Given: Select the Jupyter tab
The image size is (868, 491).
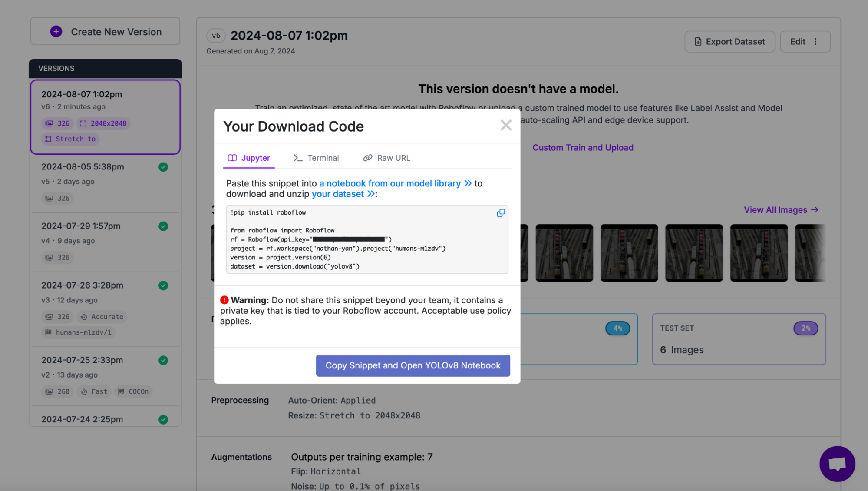Looking at the screenshot, I should click(x=249, y=158).
